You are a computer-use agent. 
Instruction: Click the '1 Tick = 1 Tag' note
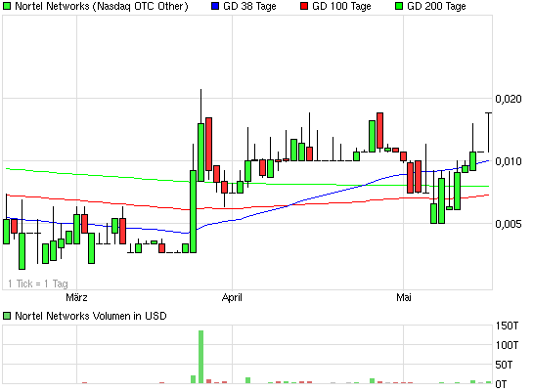click(38, 283)
